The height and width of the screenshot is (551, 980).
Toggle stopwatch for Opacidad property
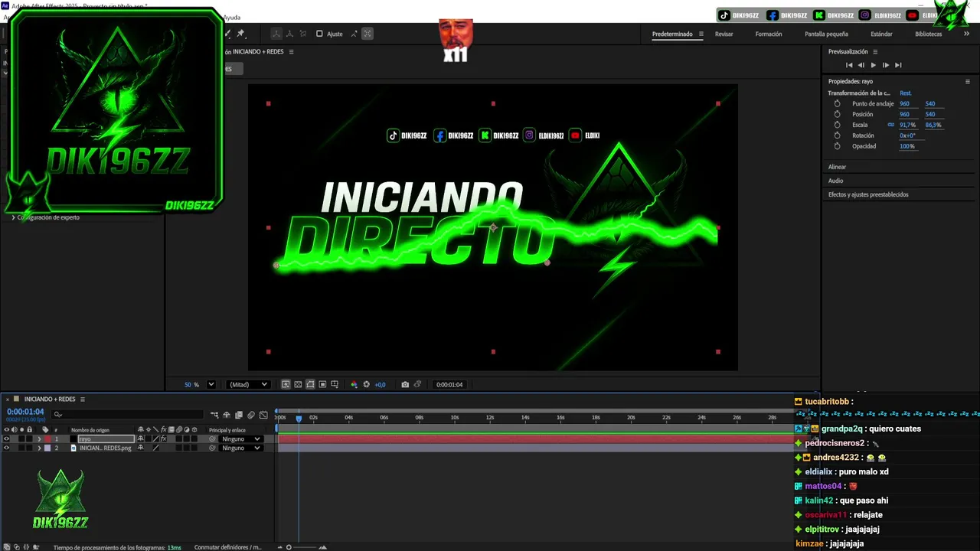(x=837, y=146)
